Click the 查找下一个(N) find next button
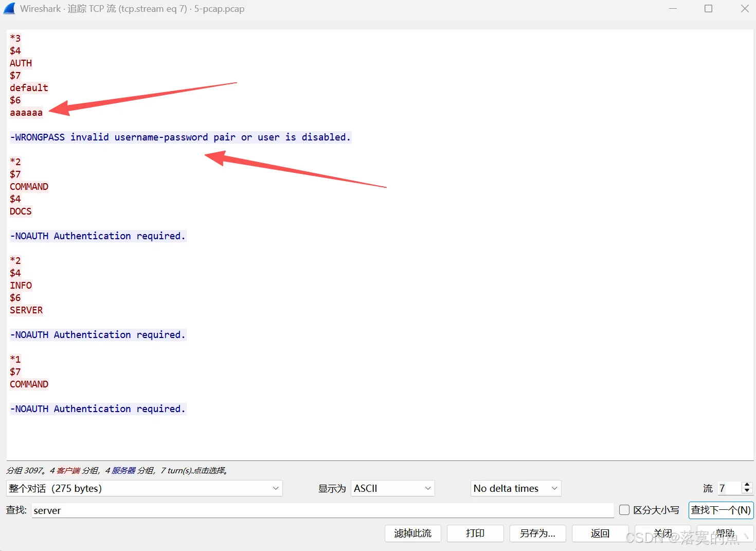 click(721, 510)
